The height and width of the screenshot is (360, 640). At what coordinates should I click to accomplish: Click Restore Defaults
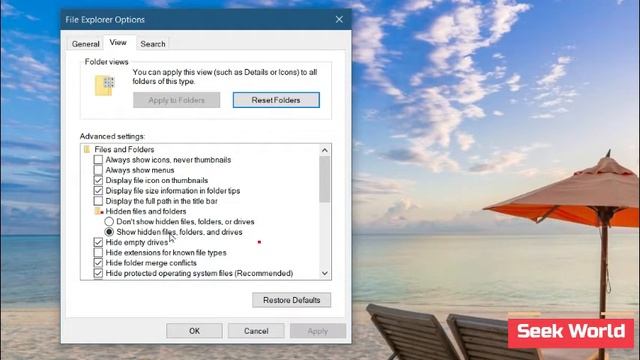pos(291,300)
